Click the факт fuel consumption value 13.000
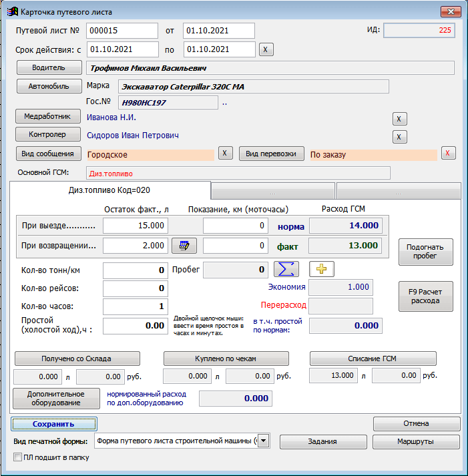The height and width of the screenshot is (476, 468). pos(346,246)
